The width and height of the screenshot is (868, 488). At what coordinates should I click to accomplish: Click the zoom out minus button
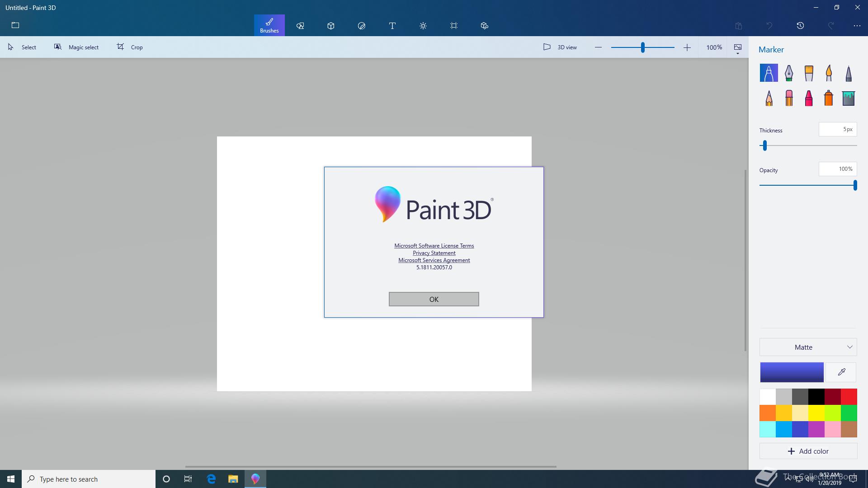click(598, 47)
